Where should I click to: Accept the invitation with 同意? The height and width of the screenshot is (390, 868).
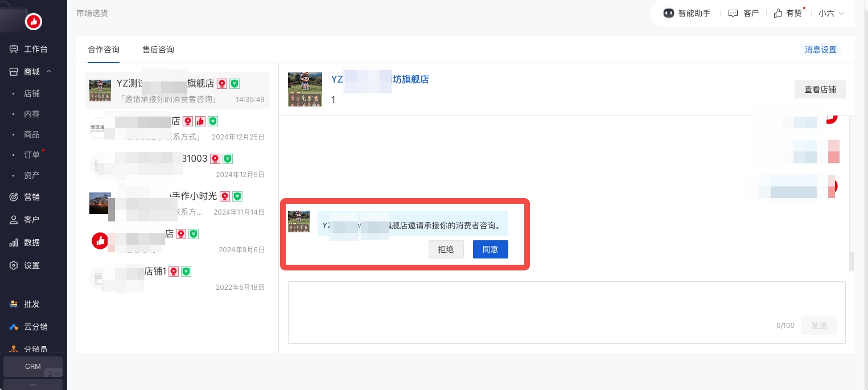491,249
